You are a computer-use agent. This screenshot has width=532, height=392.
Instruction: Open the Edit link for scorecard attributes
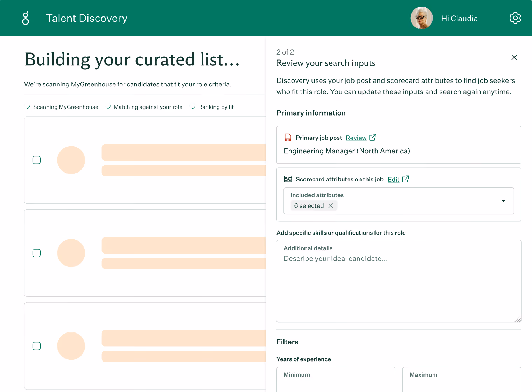[393, 180]
